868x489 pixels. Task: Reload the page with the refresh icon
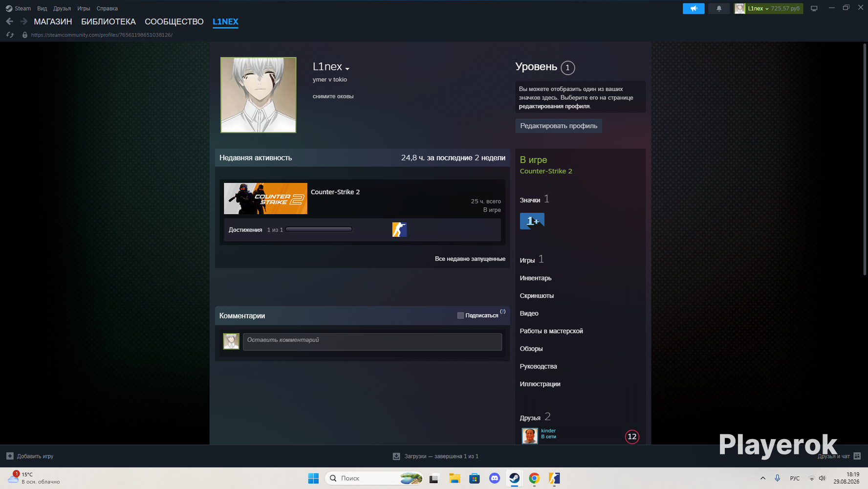10,35
